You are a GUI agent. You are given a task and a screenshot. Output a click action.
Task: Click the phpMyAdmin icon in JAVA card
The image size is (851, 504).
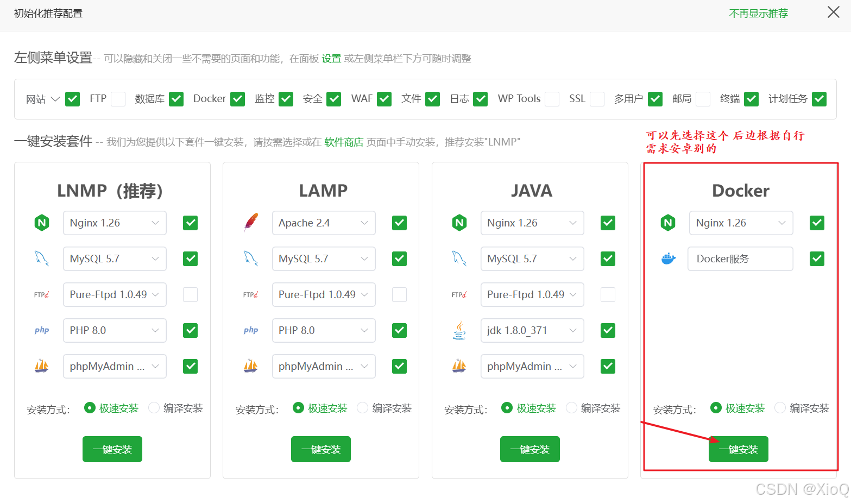pos(459,366)
